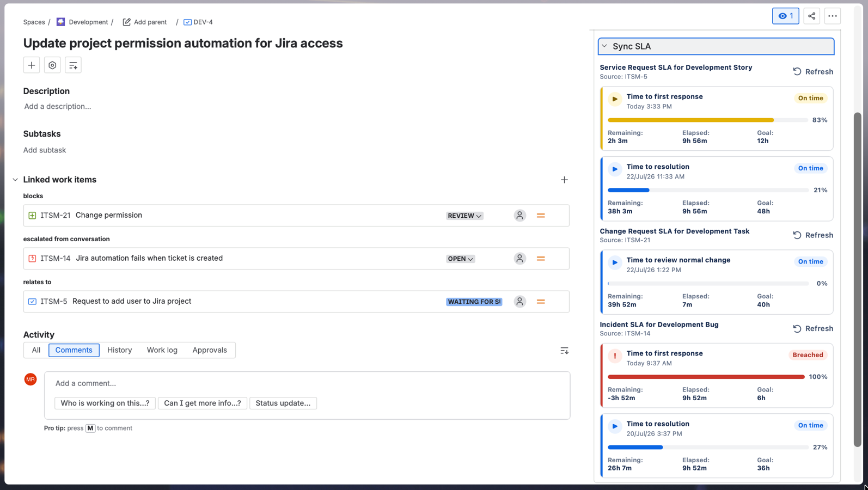Click Add subtask
Image resolution: width=868 pixels, height=490 pixels.
coord(45,150)
